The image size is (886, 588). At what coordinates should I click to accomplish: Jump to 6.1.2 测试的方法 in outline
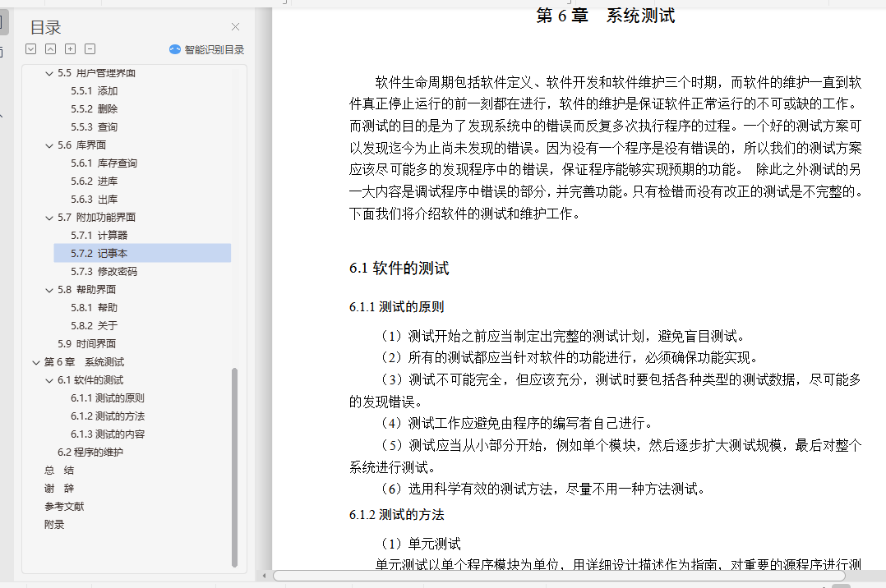click(x=108, y=416)
